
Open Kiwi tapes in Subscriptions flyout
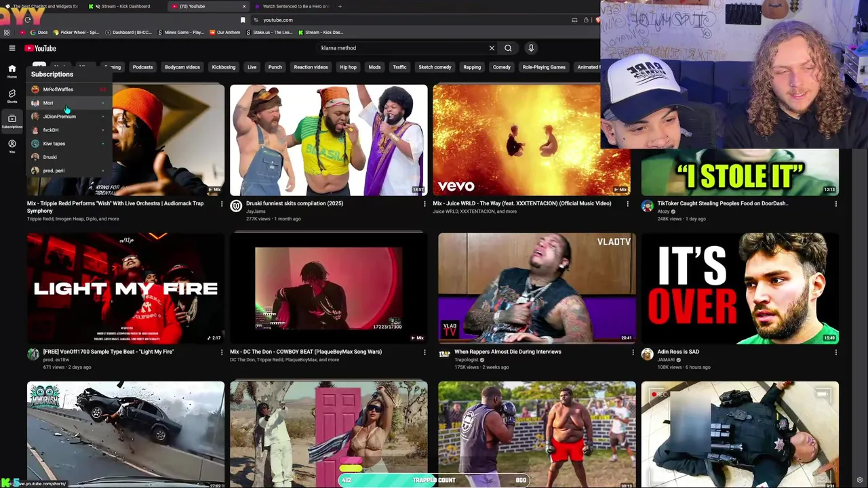point(68,144)
